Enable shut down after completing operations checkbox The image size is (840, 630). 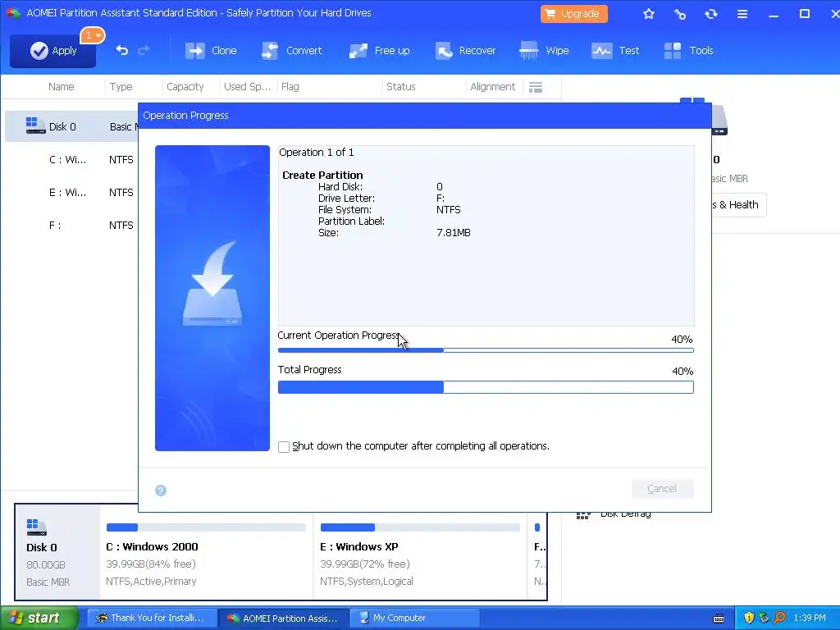pyautogui.click(x=284, y=447)
